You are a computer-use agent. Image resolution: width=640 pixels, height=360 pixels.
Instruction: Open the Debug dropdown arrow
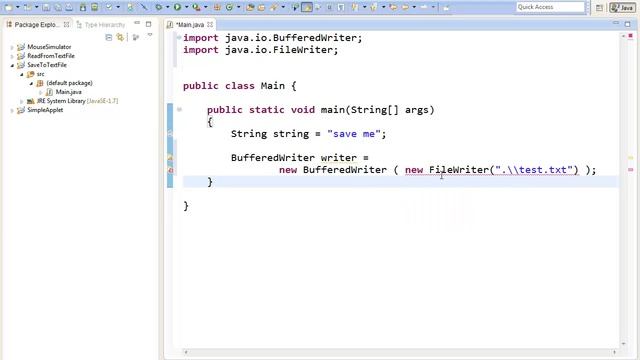167,7
